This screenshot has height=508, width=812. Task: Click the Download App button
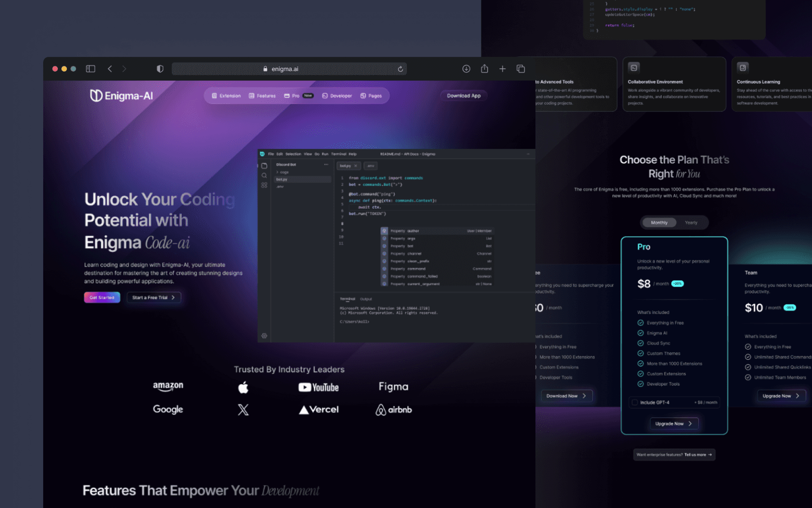[464, 96]
